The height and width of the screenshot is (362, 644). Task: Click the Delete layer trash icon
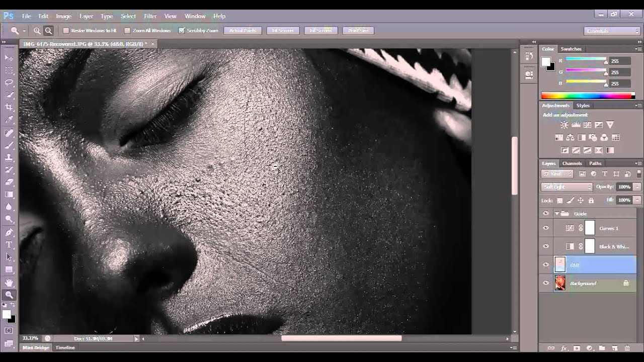coord(627,348)
